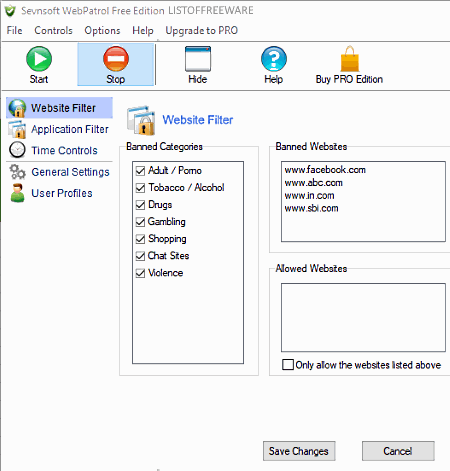Click the red Stop icon

(116, 59)
